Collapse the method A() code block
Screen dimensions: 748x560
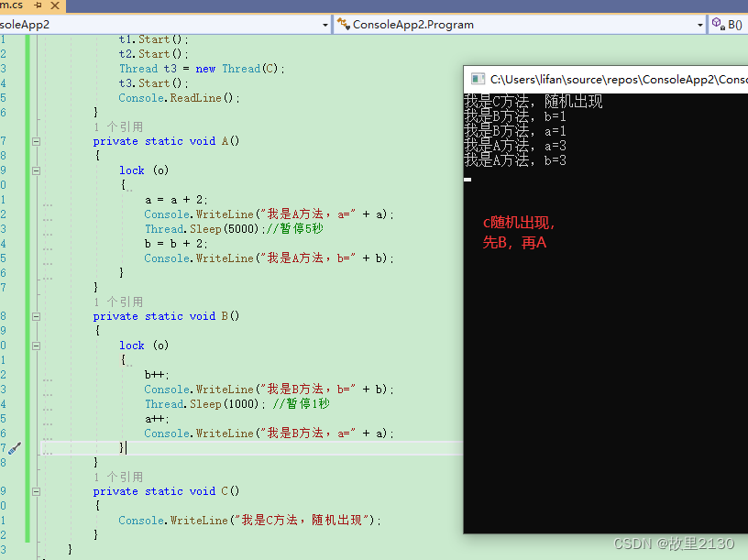point(36,141)
